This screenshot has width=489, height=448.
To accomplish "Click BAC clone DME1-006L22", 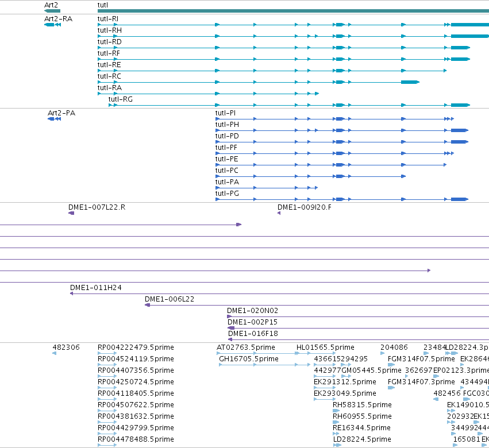I will coord(317,305).
